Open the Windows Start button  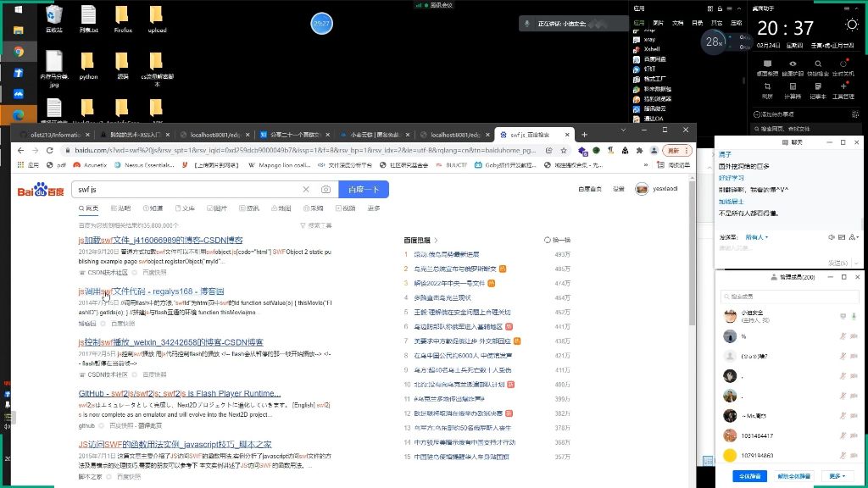(x=19, y=9)
